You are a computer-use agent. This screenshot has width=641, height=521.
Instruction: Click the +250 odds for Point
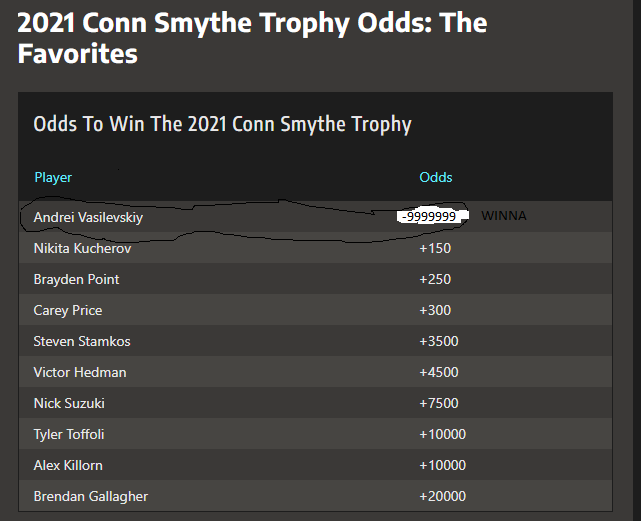tap(435, 279)
